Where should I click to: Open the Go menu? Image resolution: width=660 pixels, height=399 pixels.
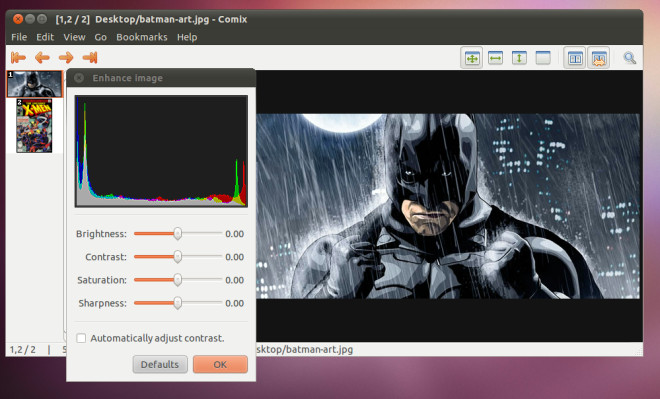(100, 37)
